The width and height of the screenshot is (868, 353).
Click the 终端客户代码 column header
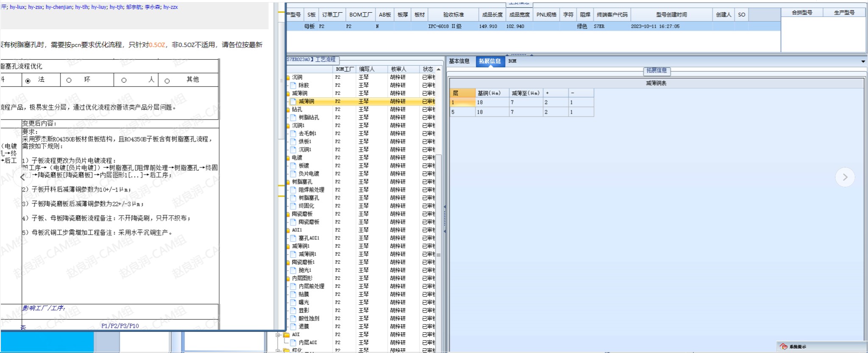(x=612, y=14)
